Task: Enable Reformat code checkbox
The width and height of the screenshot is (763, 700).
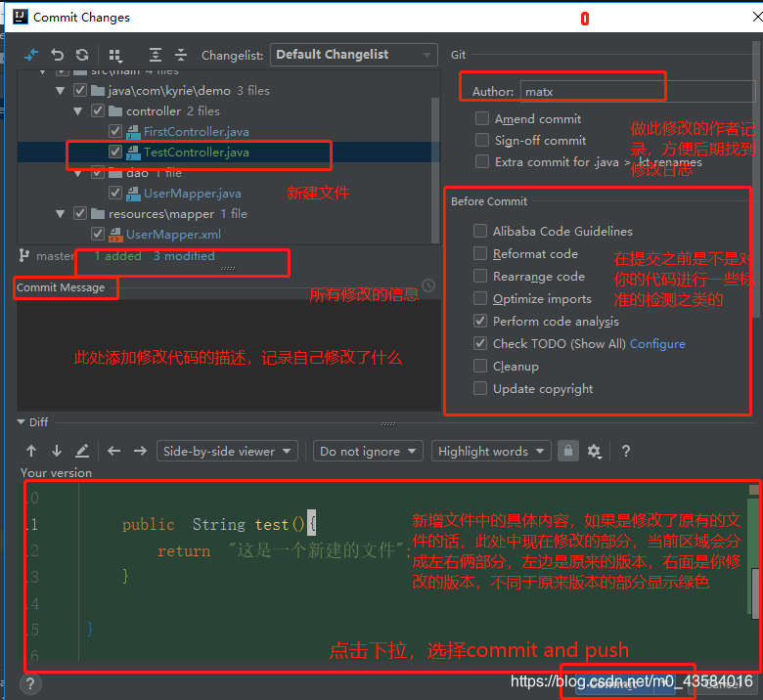Action: pyautogui.click(x=479, y=253)
